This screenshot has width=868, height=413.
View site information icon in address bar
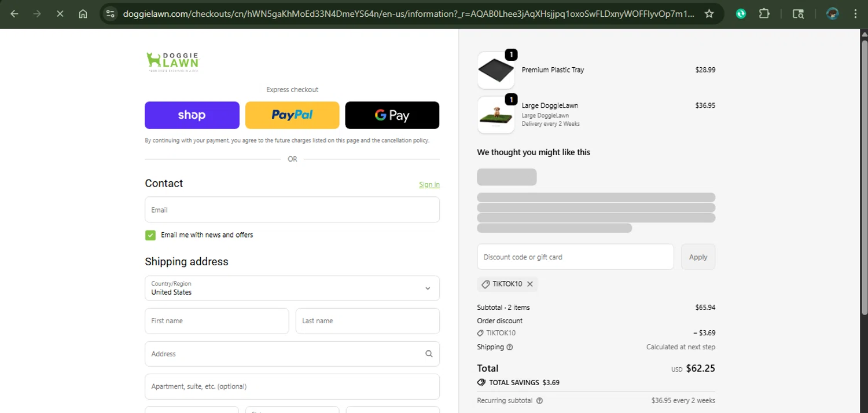(111, 14)
